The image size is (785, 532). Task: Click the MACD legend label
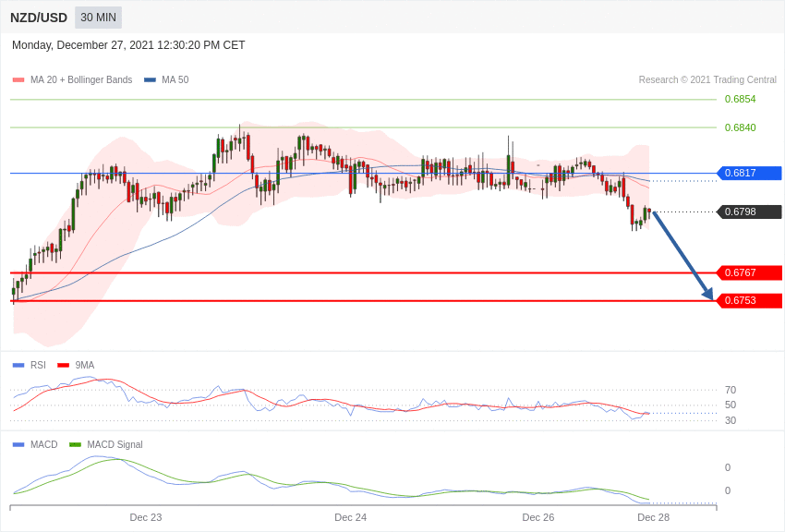point(44,444)
